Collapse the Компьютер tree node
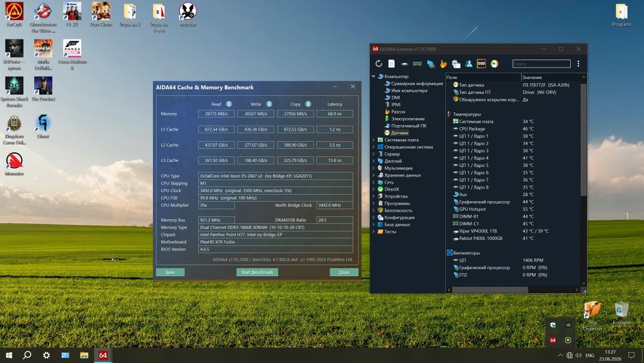This screenshot has width=644, height=363. click(x=374, y=77)
